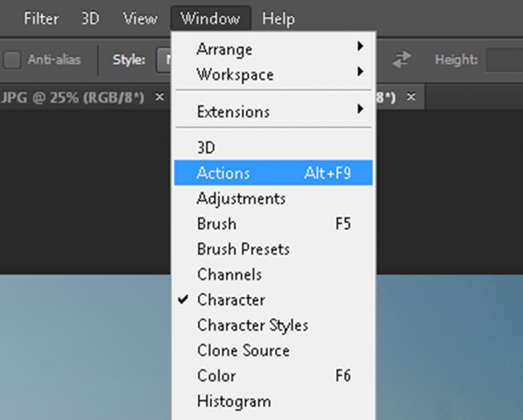The image size is (523, 420).
Task: Show the Histogram panel
Action: [233, 401]
